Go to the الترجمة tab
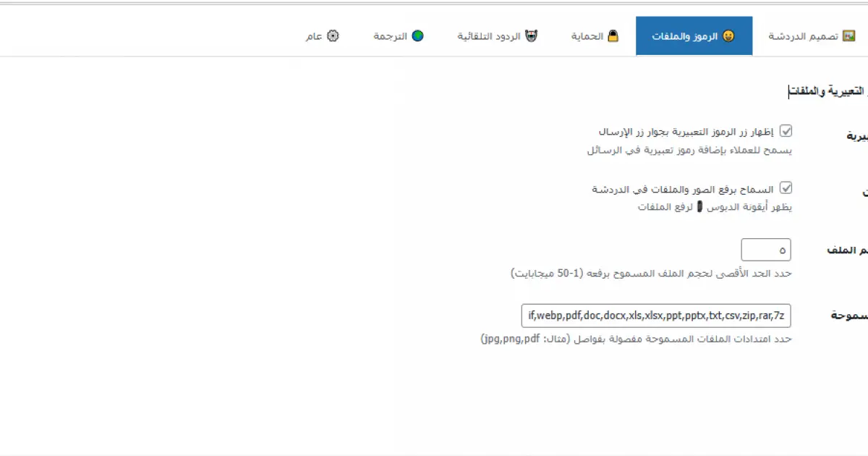The width and height of the screenshot is (868, 456). 399,36
